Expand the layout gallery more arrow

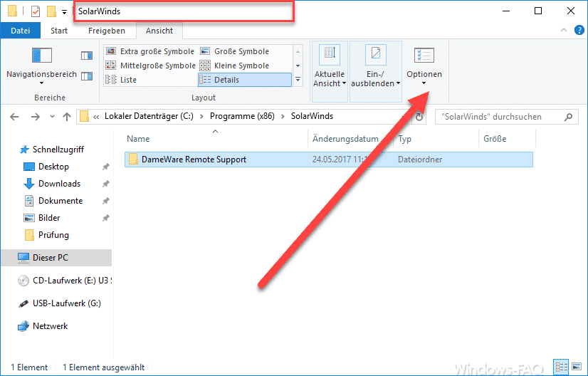[x=298, y=80]
